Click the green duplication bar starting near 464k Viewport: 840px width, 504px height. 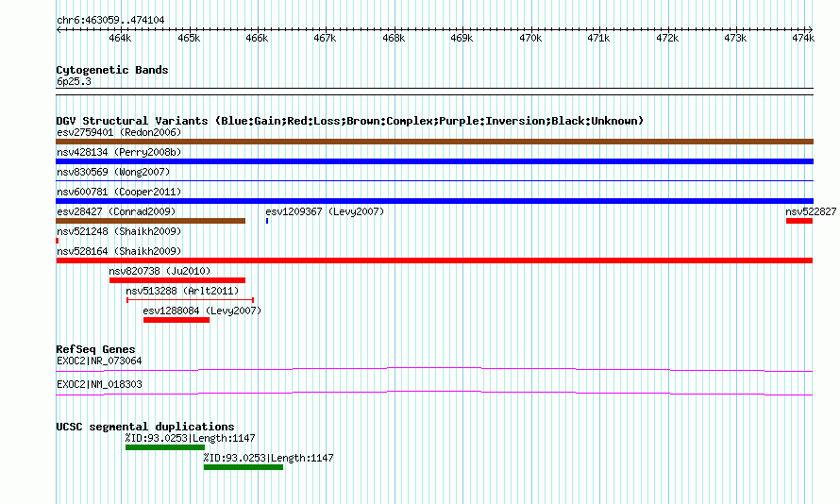tap(165, 447)
